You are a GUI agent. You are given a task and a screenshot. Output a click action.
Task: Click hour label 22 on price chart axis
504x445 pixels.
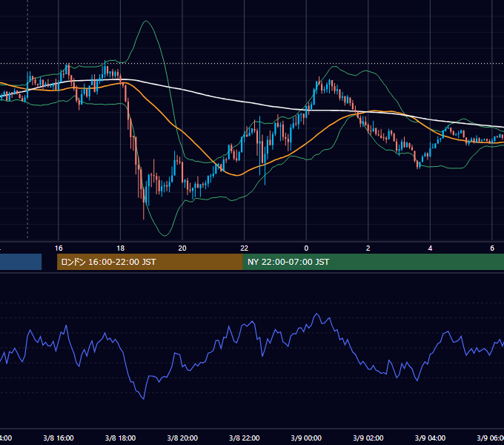coord(245,248)
